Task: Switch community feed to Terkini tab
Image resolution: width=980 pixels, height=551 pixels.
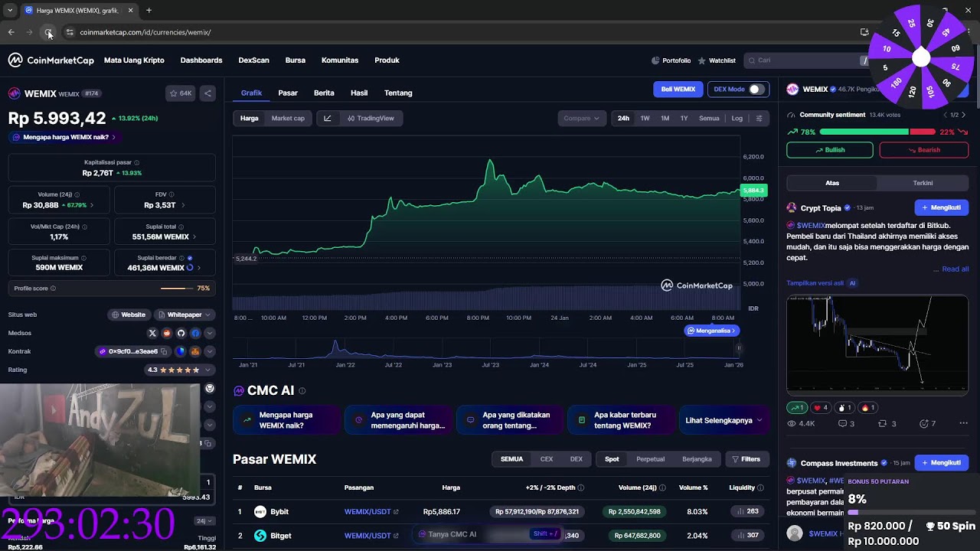Action: pos(923,183)
